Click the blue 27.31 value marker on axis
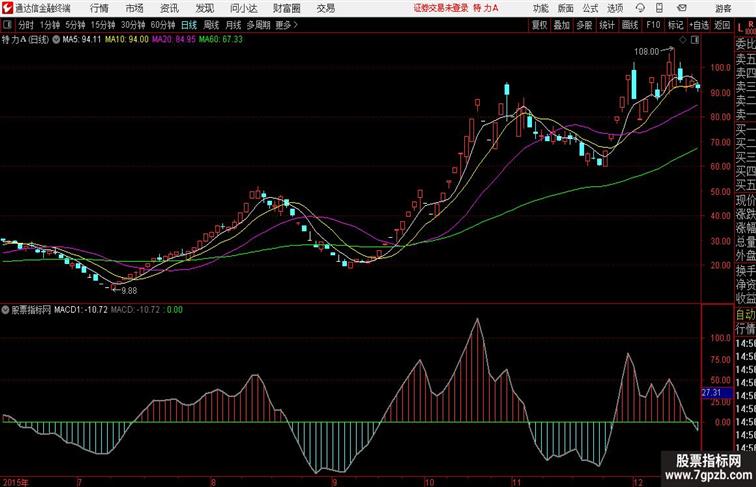This screenshot has height=487, width=756. click(716, 393)
